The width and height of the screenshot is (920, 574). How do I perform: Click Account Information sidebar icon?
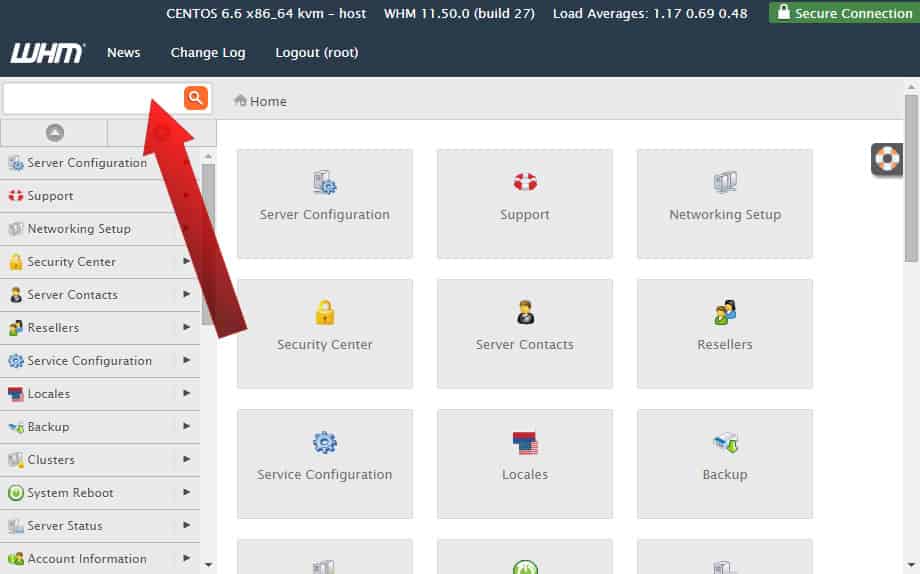pyautogui.click(x=16, y=559)
